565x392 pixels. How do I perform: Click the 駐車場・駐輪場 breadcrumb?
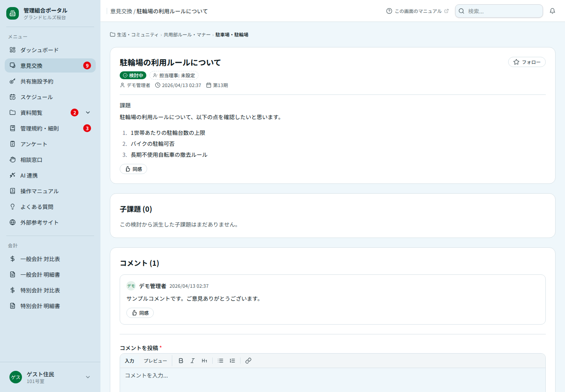[232, 34]
